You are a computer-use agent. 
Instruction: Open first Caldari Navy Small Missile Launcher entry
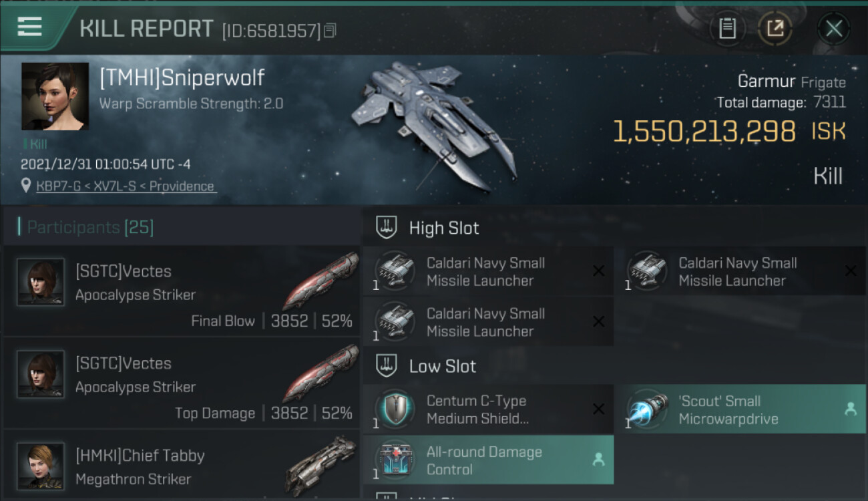click(x=488, y=271)
